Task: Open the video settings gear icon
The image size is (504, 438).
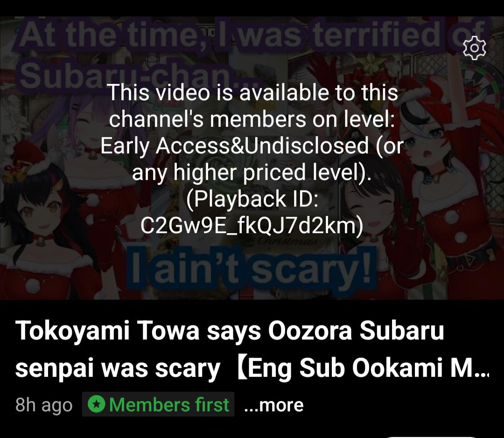Action: [x=475, y=48]
